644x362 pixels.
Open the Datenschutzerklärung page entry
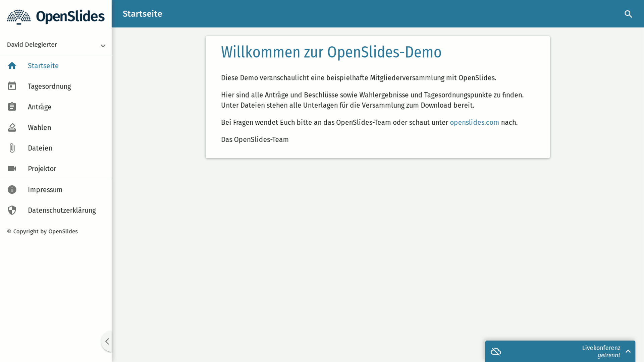point(62,210)
